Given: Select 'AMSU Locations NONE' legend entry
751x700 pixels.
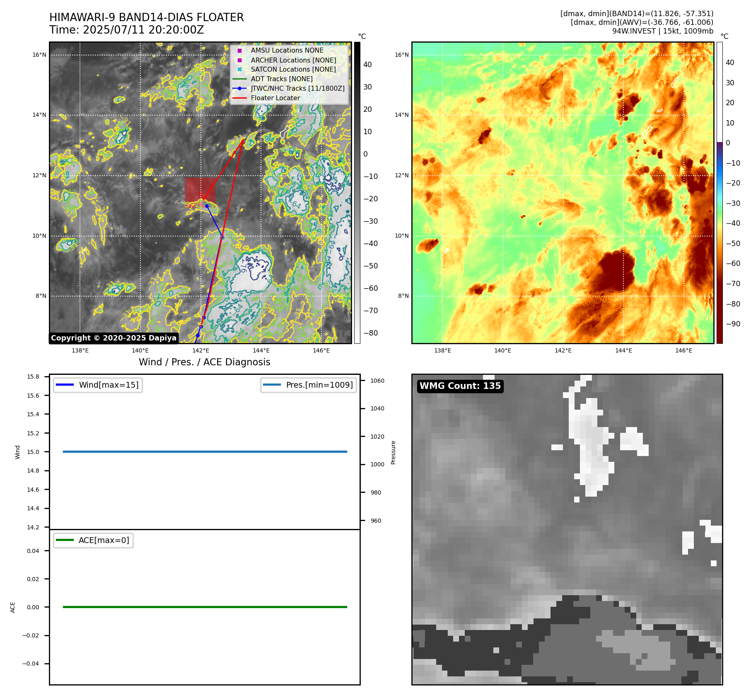Looking at the screenshot, I should [x=287, y=51].
